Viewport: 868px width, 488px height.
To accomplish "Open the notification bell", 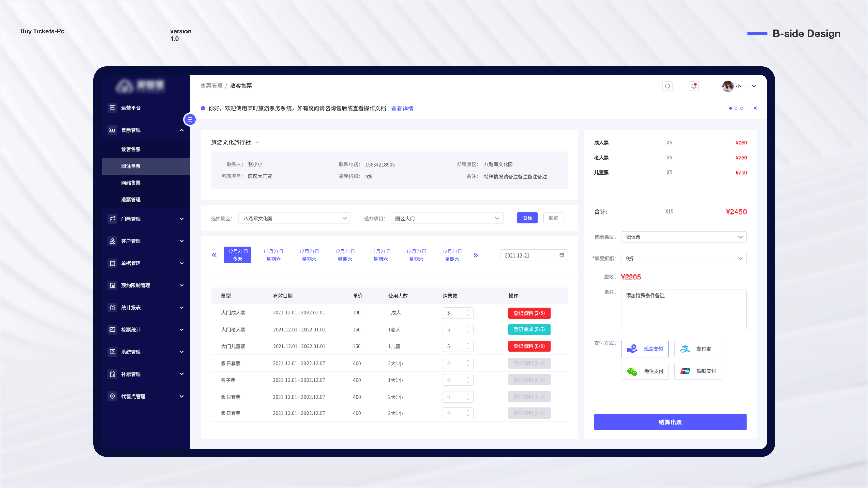I will [x=694, y=86].
